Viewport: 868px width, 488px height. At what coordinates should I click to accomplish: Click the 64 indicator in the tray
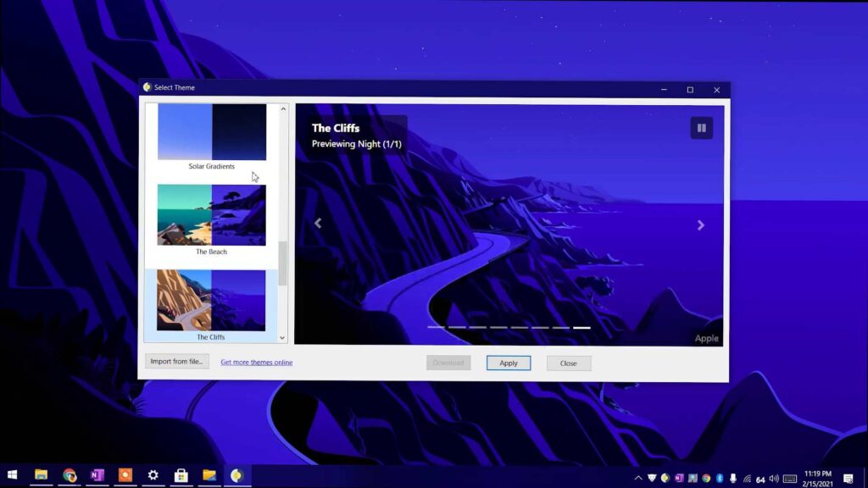pyautogui.click(x=760, y=480)
